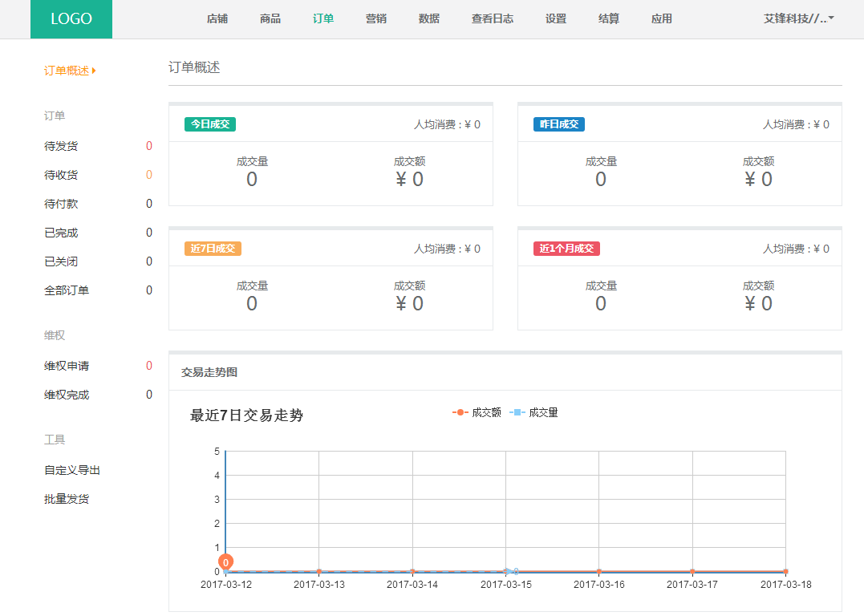Open the 结算 menu item
The width and height of the screenshot is (864, 616).
coord(609,18)
